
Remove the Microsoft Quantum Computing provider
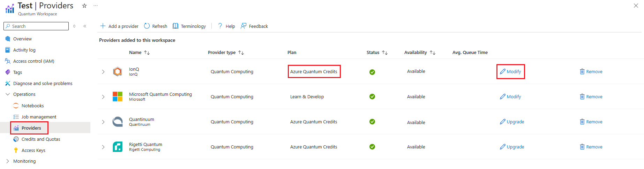click(591, 97)
